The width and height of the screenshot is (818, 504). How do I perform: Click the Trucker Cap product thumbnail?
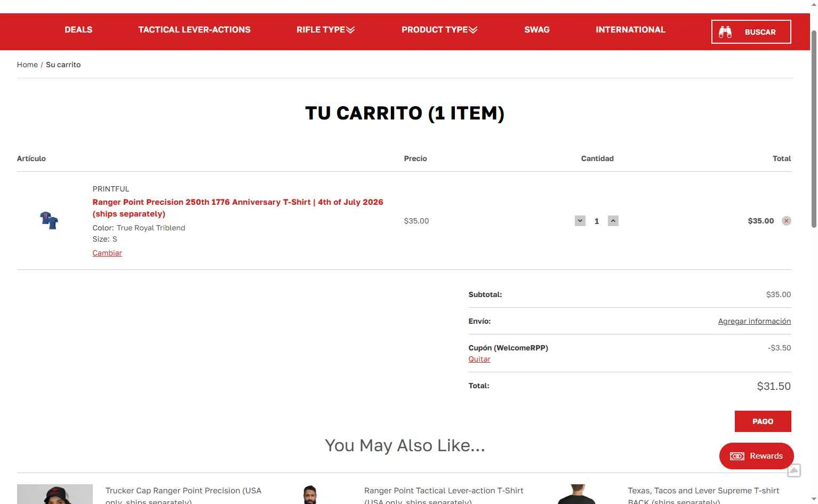[x=55, y=494]
